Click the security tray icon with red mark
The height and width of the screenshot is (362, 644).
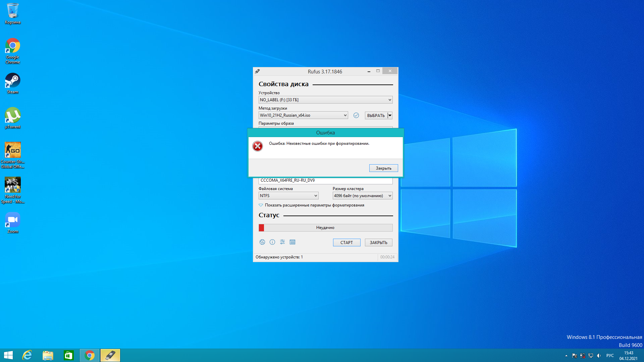(583, 356)
